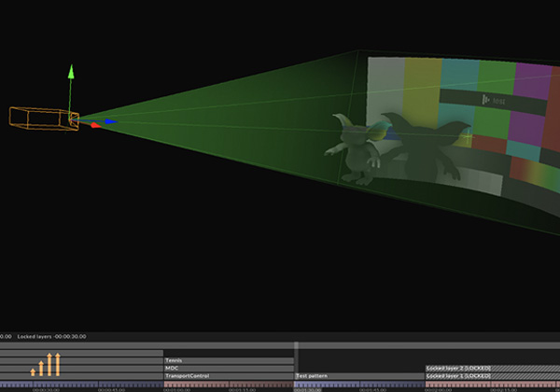Click the blue Z-axis gizmo arrow
The width and height of the screenshot is (560, 392).
pos(110,120)
